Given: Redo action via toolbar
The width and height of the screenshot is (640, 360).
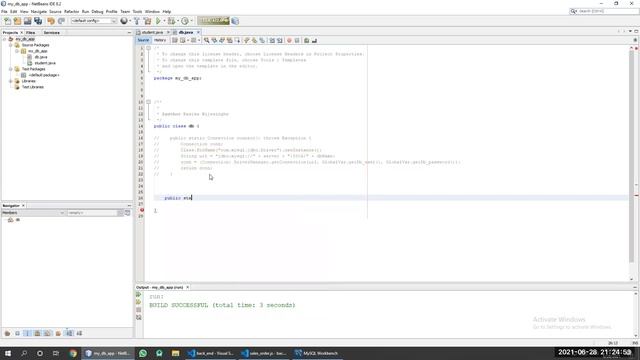Looking at the screenshot, I should pos(61,21).
